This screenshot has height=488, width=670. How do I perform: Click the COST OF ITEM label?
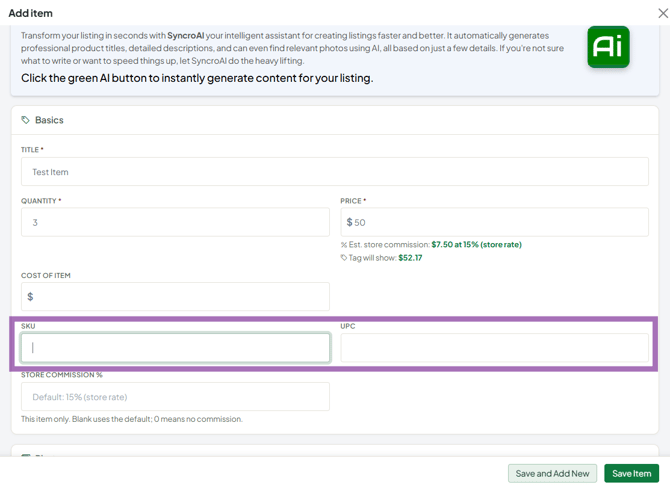(46, 276)
